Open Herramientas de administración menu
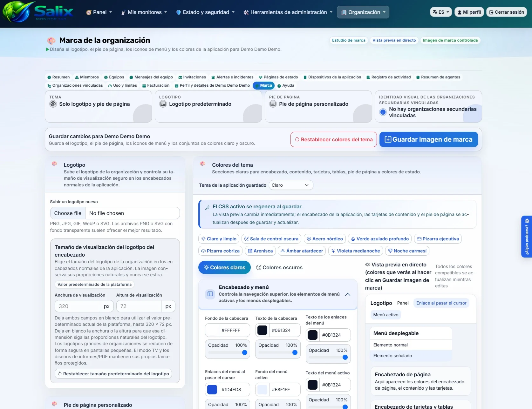This screenshot has height=409, width=532. (x=288, y=12)
